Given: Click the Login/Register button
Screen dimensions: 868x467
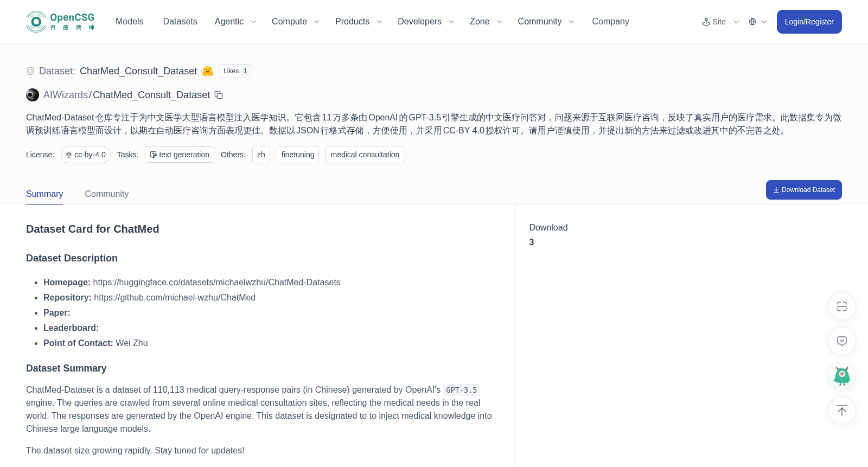Looking at the screenshot, I should tap(809, 22).
